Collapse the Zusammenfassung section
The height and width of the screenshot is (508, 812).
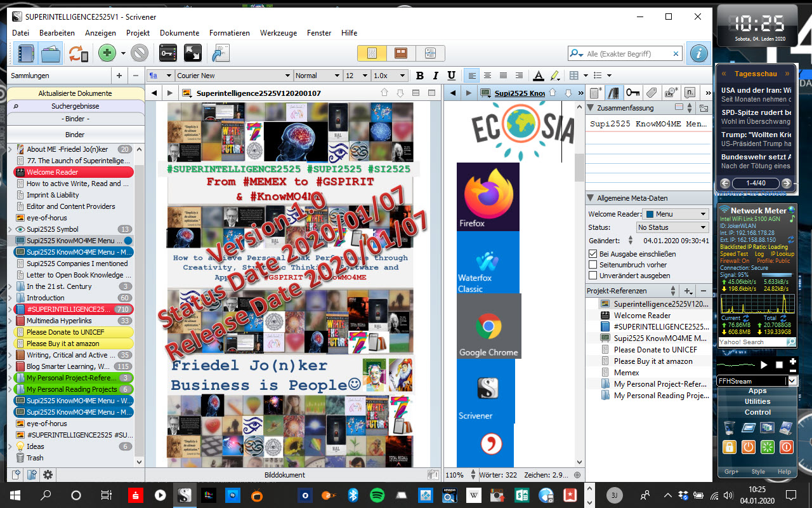click(x=591, y=108)
